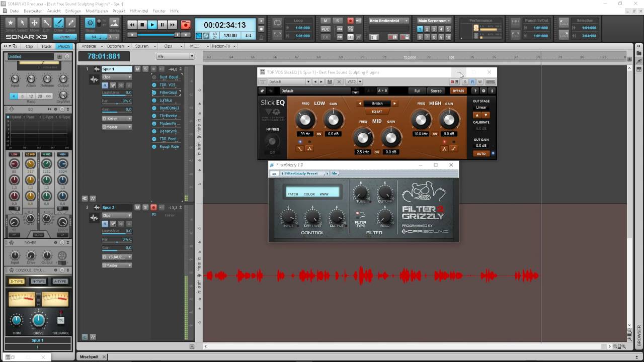This screenshot has height=362, width=644.
Task: Switch to next EQ model after British
Action: tap(394, 104)
